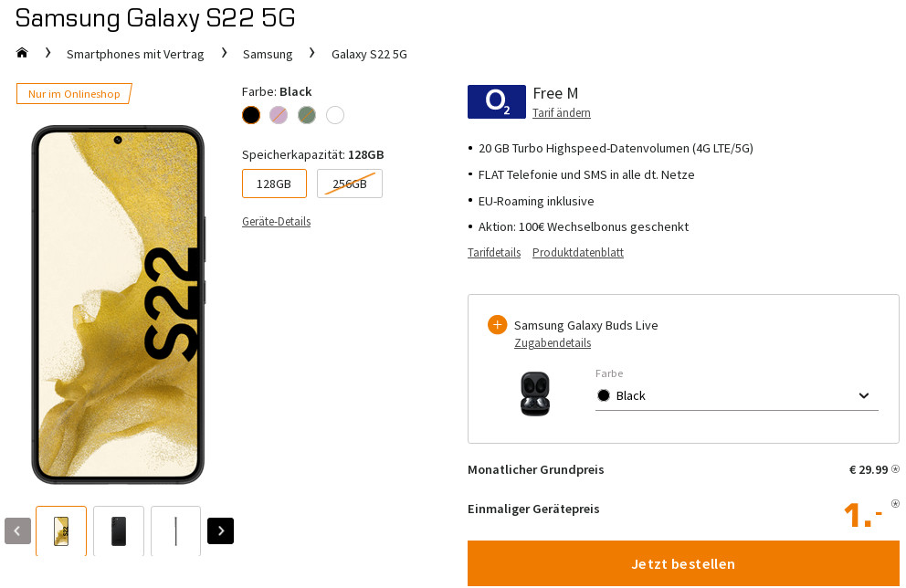Show previous product image arrow
The width and height of the screenshot is (906, 588).
17,530
